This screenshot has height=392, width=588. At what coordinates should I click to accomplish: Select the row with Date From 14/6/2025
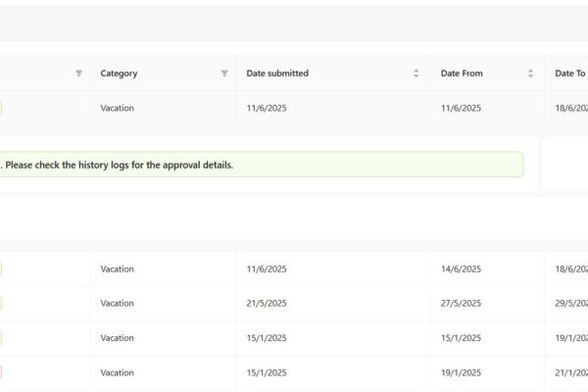(x=462, y=269)
